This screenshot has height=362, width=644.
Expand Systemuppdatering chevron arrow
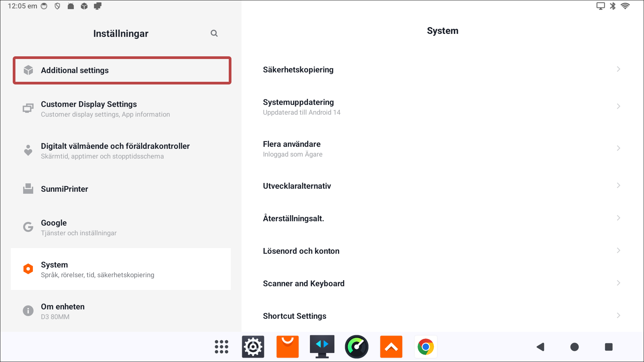[619, 107]
